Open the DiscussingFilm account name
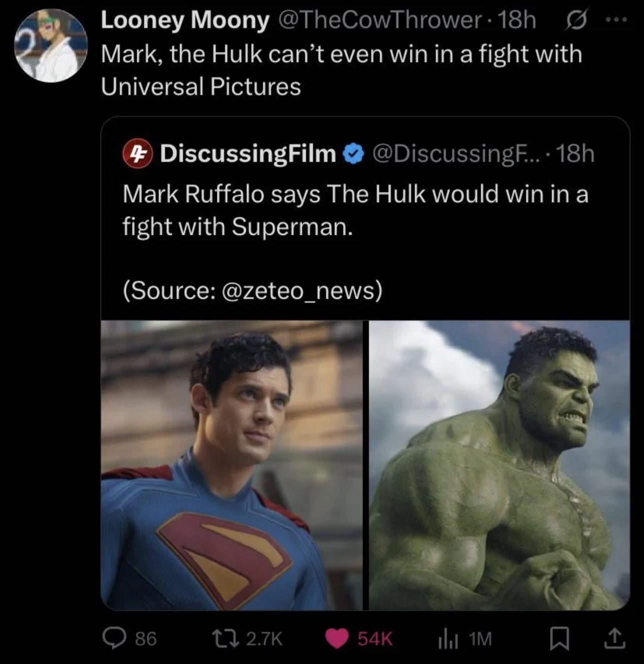This screenshot has width=644, height=664. 248,153
